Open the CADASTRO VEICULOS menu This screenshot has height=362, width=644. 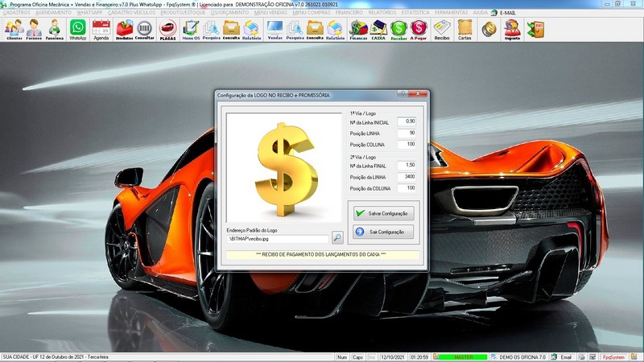pos(132,14)
